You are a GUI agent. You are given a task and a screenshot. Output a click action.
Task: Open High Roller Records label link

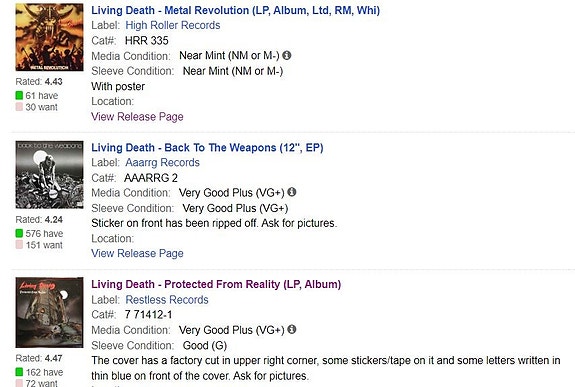173,25
